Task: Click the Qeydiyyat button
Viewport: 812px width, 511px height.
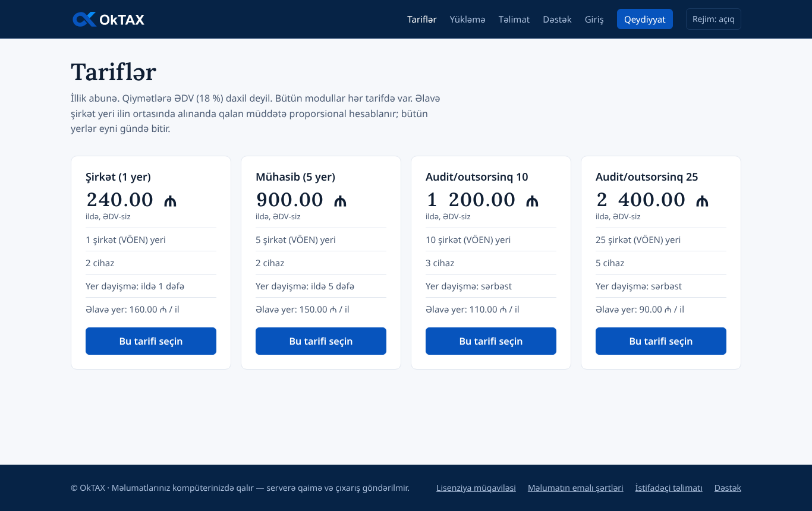Action: [645, 19]
